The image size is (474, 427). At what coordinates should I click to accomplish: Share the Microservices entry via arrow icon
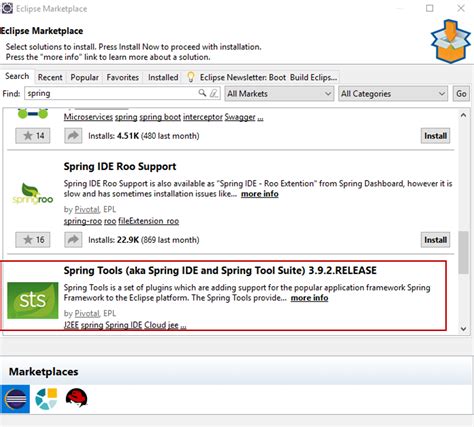(x=73, y=136)
